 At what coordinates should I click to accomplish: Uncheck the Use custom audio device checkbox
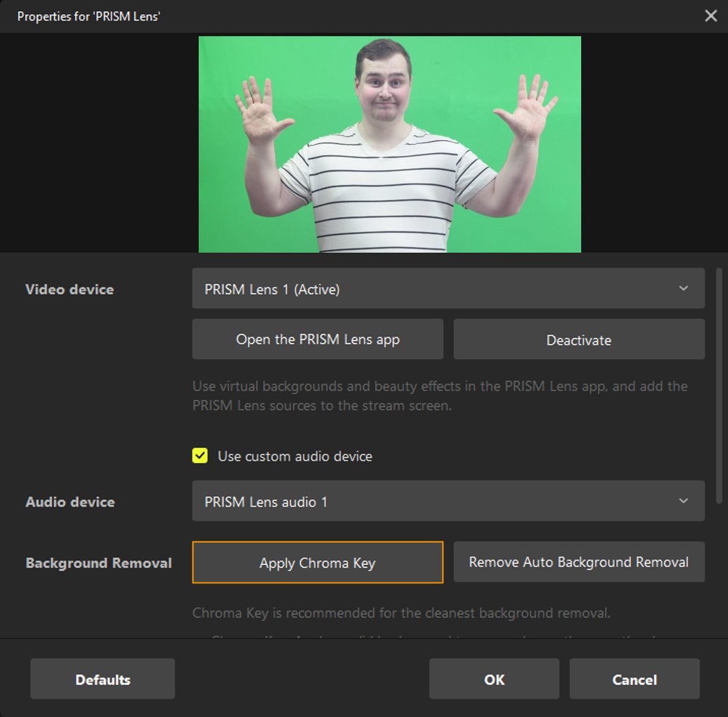[200, 456]
